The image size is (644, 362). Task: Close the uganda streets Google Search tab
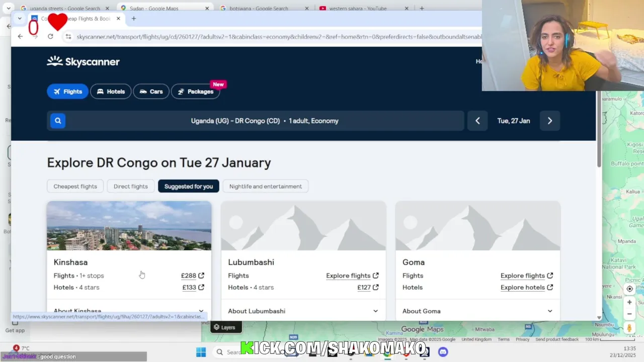point(107,9)
